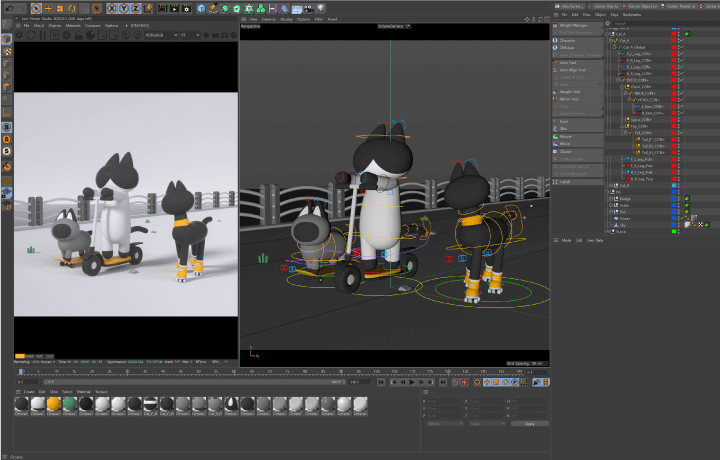Open the HDR/sRGB color space dropdown
Viewport: 720px width, 460px height.
coord(161,35)
